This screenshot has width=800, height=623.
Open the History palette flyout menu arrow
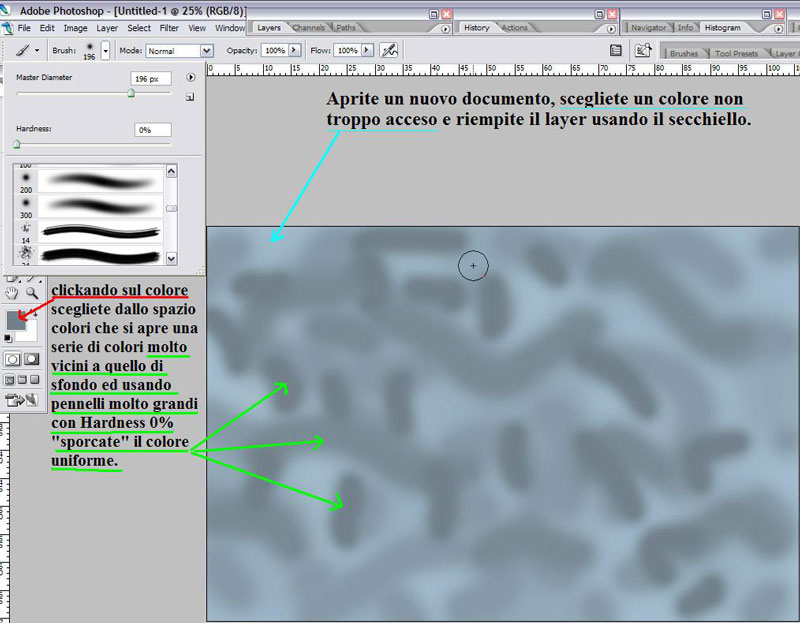[x=611, y=29]
